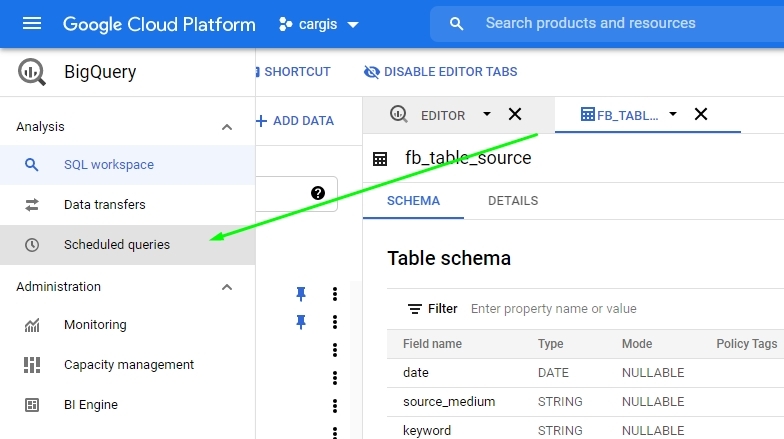784x439 pixels.
Task: Click the Policy Tags column header
Action: tap(746, 344)
